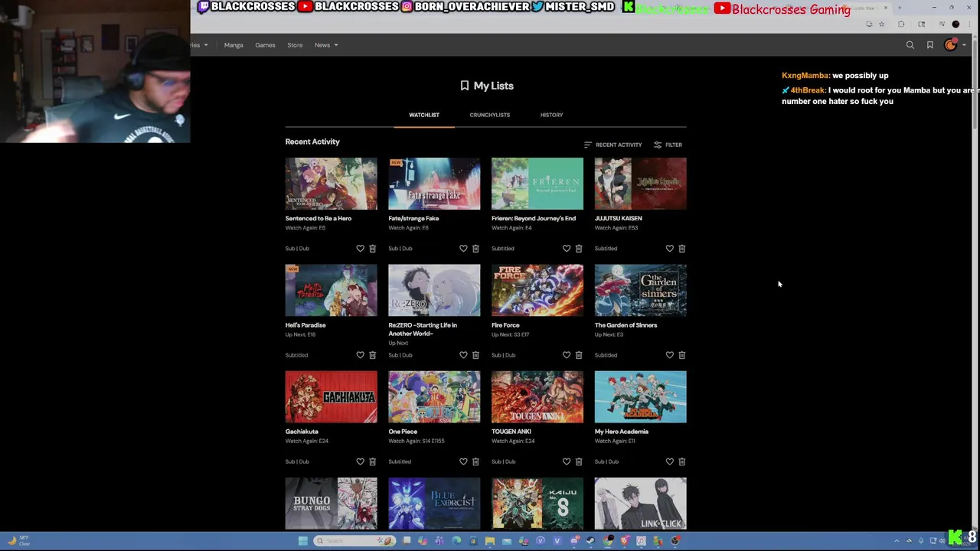Open the Recent Activity sort dropdown

(612, 145)
